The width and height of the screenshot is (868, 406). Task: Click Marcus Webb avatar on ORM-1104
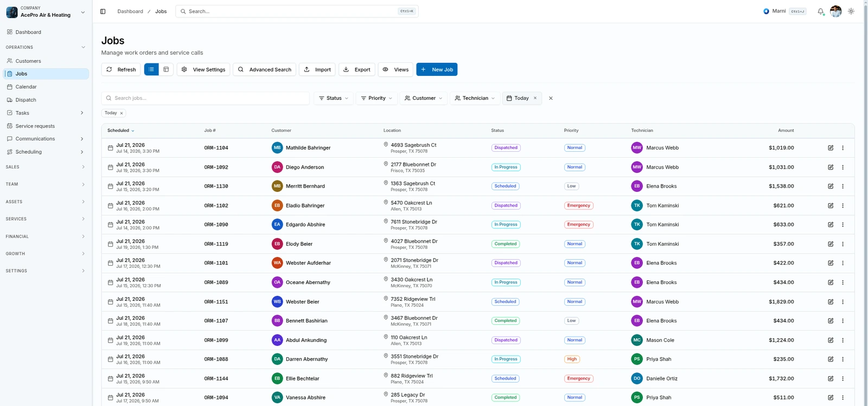click(637, 148)
